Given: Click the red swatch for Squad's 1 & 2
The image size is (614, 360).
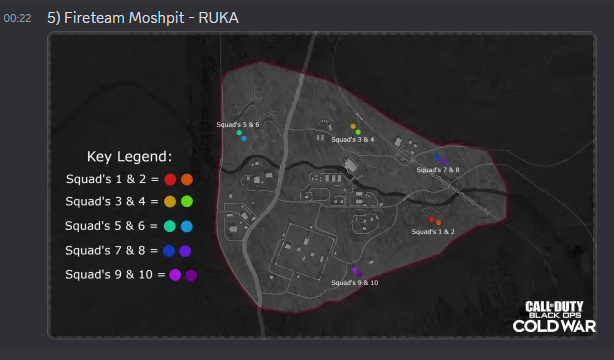Looking at the screenshot, I should click(170, 179).
